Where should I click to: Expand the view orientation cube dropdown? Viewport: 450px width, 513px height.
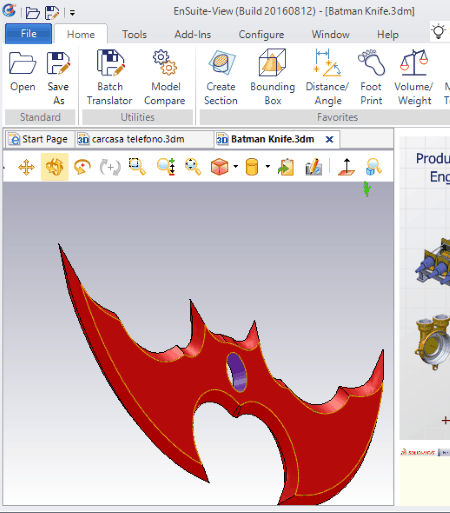236,166
